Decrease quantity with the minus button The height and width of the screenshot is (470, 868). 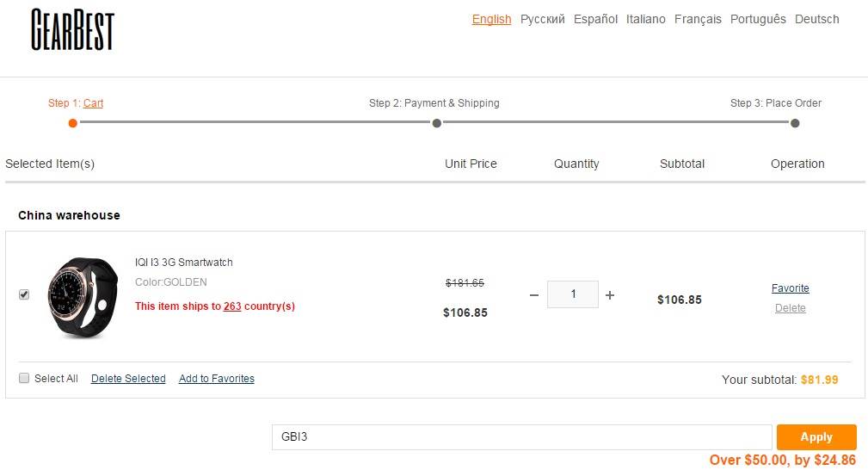534,295
